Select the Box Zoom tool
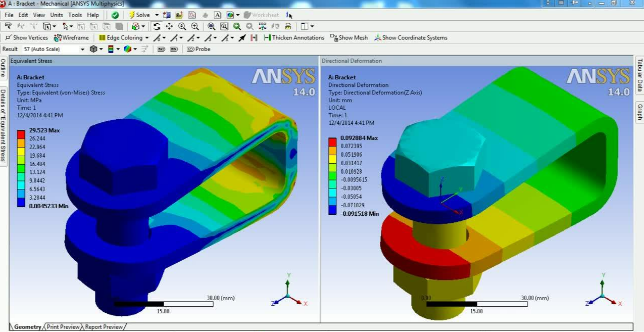644x332 pixels. 194,26
